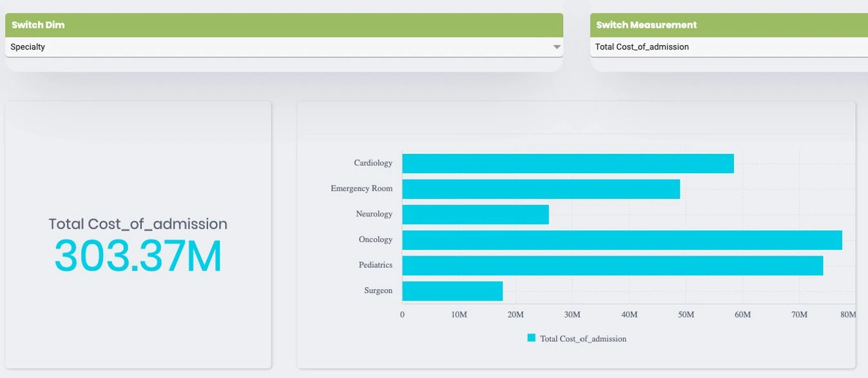868x378 pixels.
Task: Click the cyan legend color square
Action: pyautogui.click(x=532, y=338)
